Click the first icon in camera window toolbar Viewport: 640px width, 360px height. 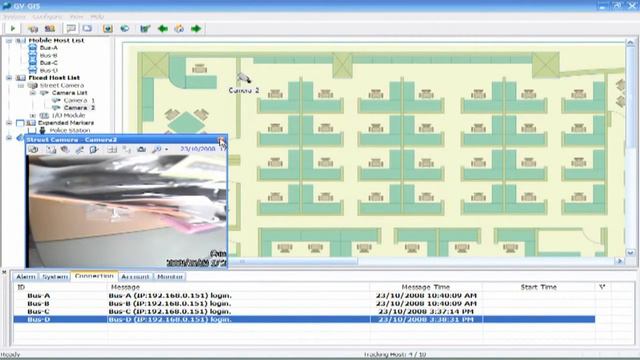[33, 149]
